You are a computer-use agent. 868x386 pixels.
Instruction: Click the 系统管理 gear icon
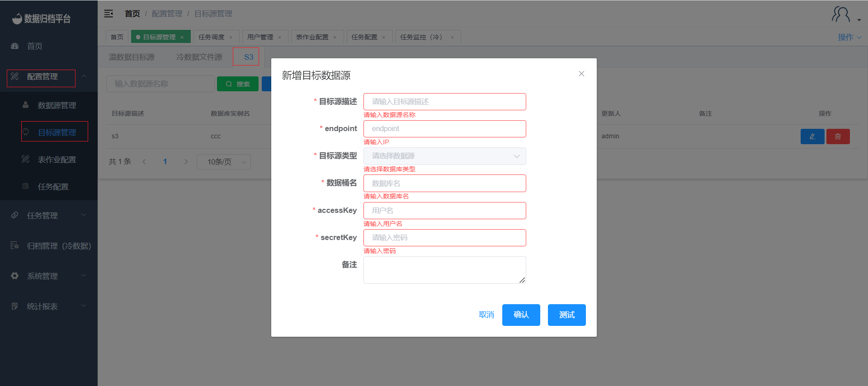[15, 276]
